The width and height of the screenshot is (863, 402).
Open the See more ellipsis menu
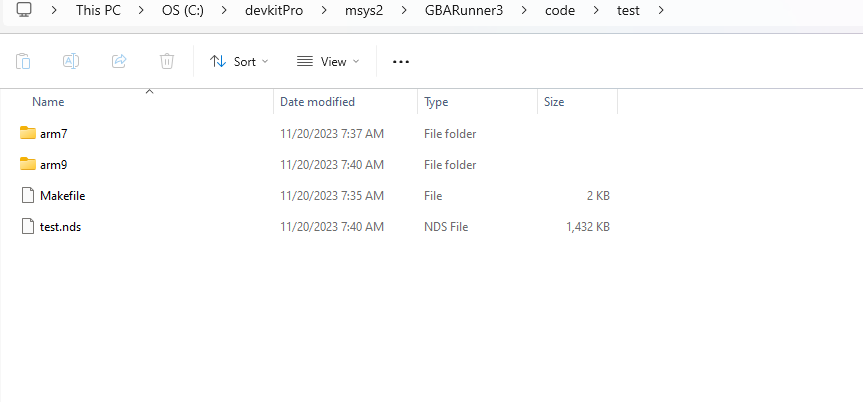(401, 62)
